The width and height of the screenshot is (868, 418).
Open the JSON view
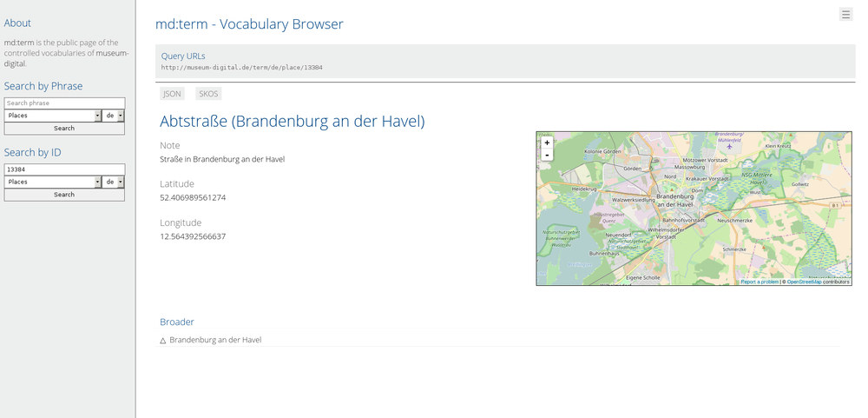coord(172,94)
